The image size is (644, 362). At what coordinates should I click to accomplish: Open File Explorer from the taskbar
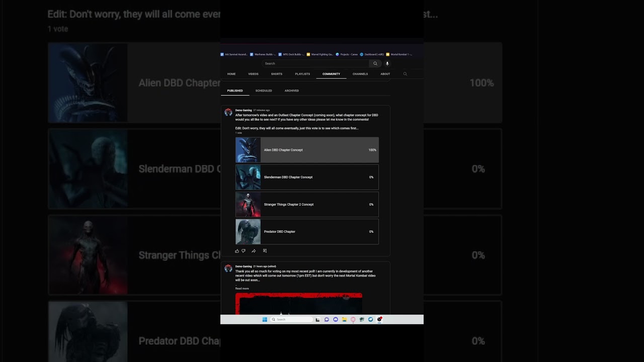click(x=344, y=319)
